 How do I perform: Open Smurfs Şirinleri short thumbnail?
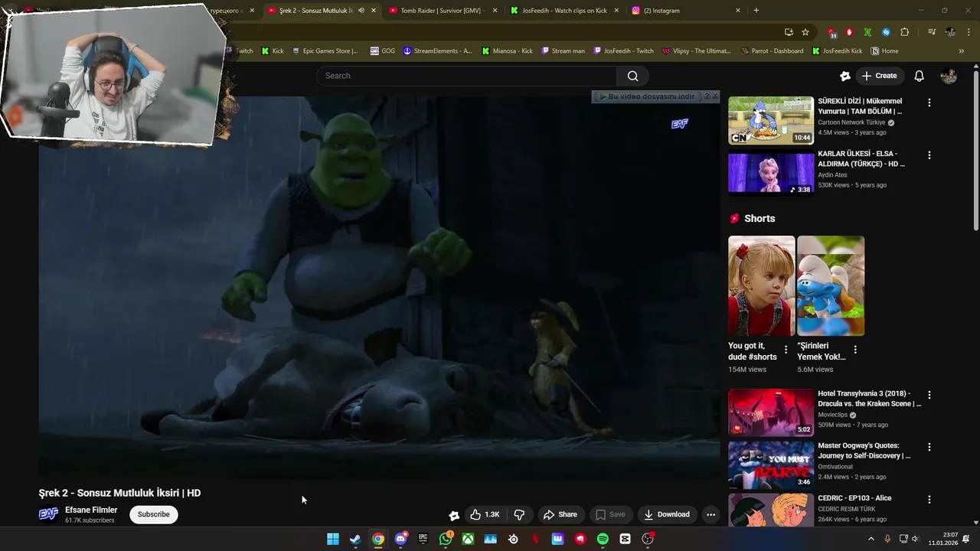831,285
